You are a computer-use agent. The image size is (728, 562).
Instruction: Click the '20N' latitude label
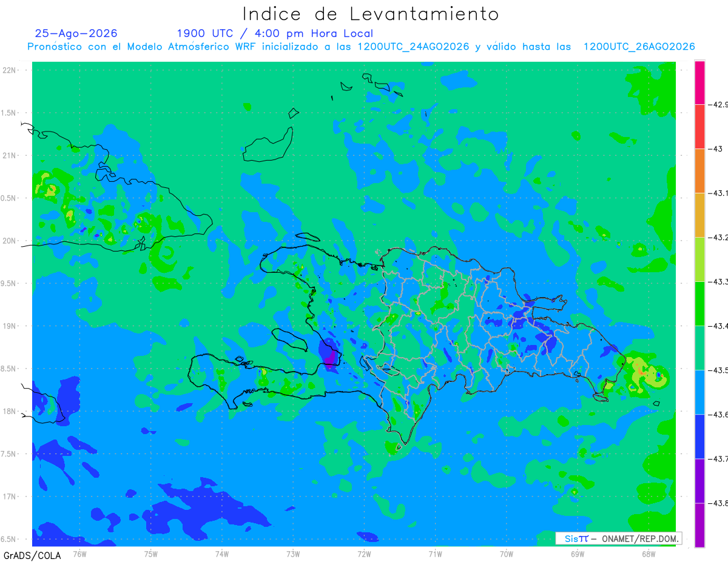(10, 241)
